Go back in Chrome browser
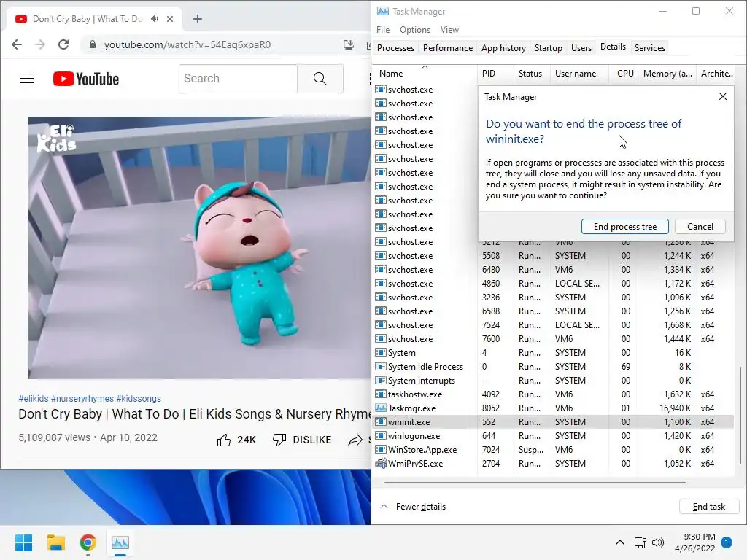747x560 pixels. [17, 44]
